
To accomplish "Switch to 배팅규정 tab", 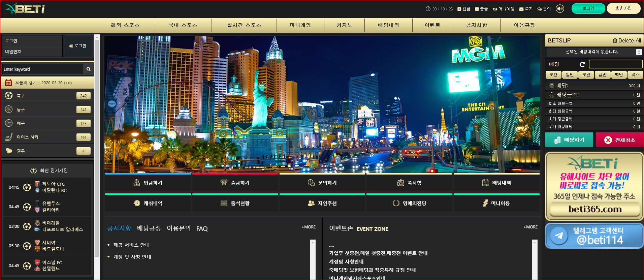I will click(x=149, y=228).
